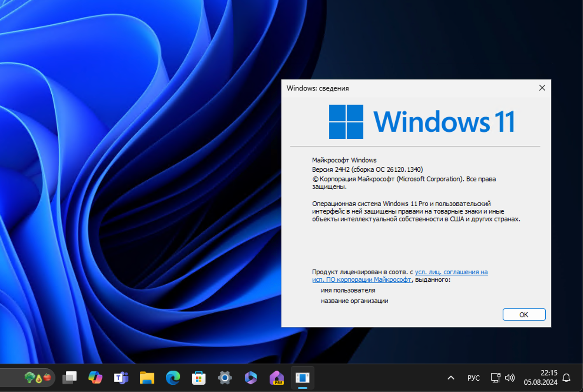The height and width of the screenshot is (392, 583).
Task: Open network settings from the tray
Action: pos(494,377)
